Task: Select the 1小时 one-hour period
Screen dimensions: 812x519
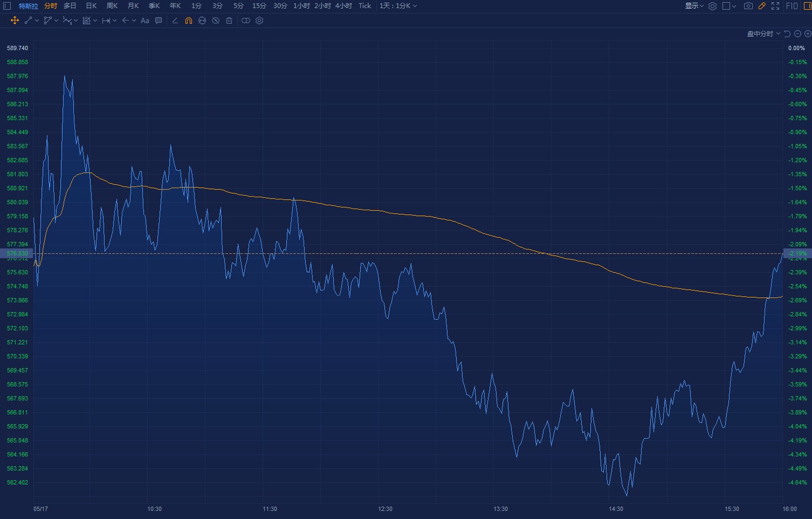Action: (302, 6)
